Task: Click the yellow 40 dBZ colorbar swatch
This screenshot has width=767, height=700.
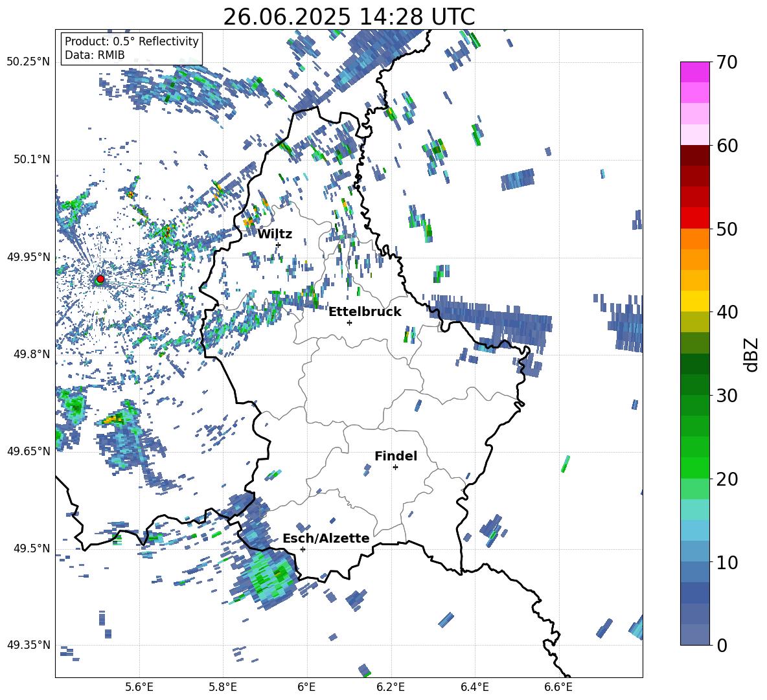Action: tap(694, 301)
